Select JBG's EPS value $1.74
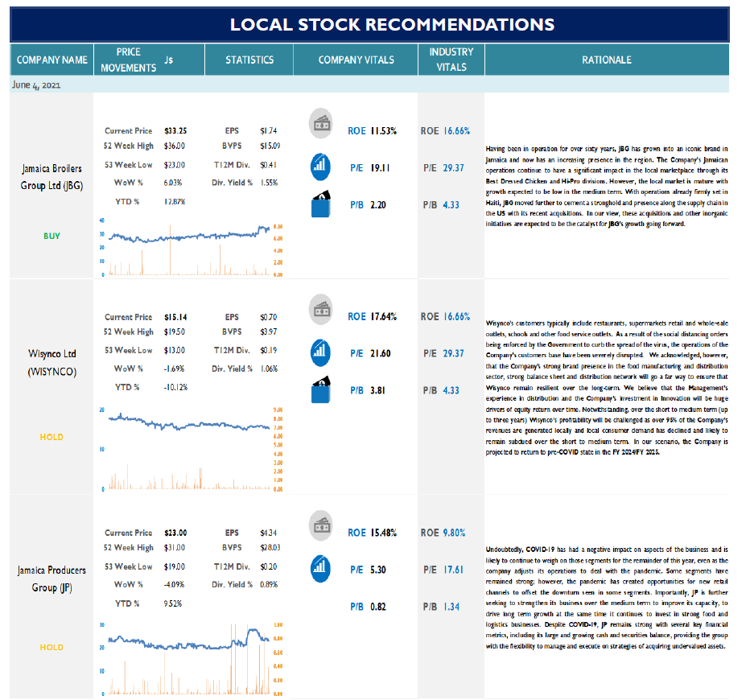The height and width of the screenshot is (700, 750). pos(268,130)
